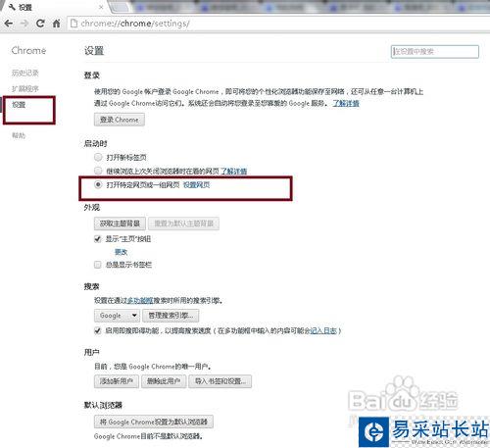The width and height of the screenshot is (490, 448).
Task: Toggle the instant search checkbox
Action: (x=97, y=330)
